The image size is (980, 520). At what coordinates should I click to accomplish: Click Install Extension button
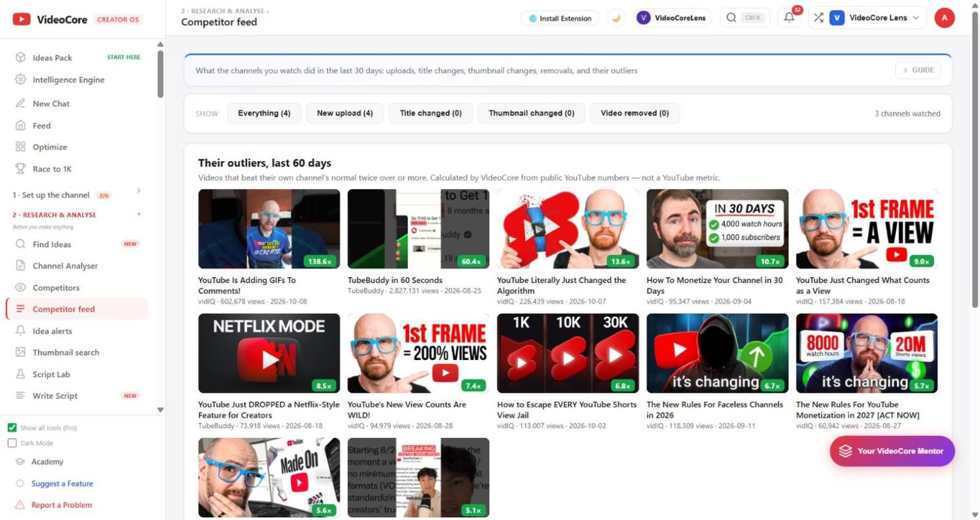click(x=560, y=18)
